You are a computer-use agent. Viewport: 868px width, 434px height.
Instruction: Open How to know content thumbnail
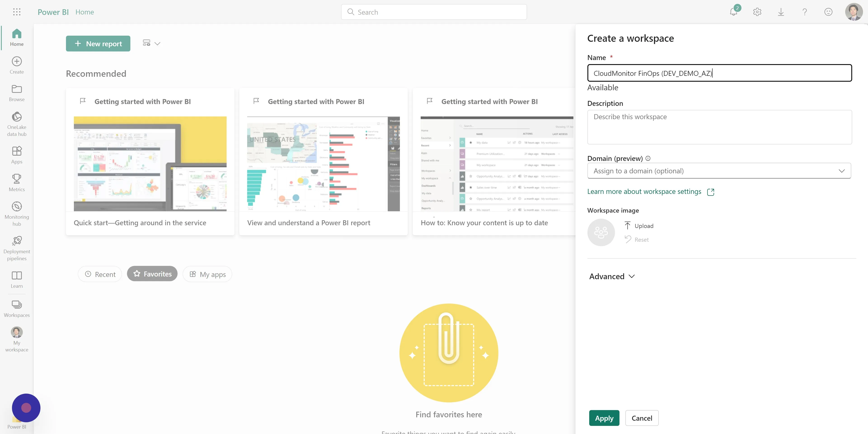(x=497, y=164)
